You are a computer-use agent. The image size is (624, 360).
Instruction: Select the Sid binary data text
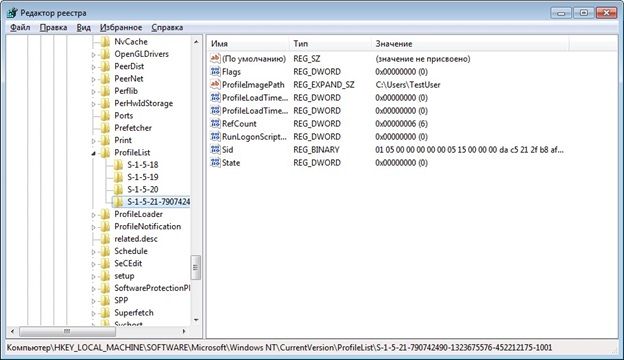469,150
